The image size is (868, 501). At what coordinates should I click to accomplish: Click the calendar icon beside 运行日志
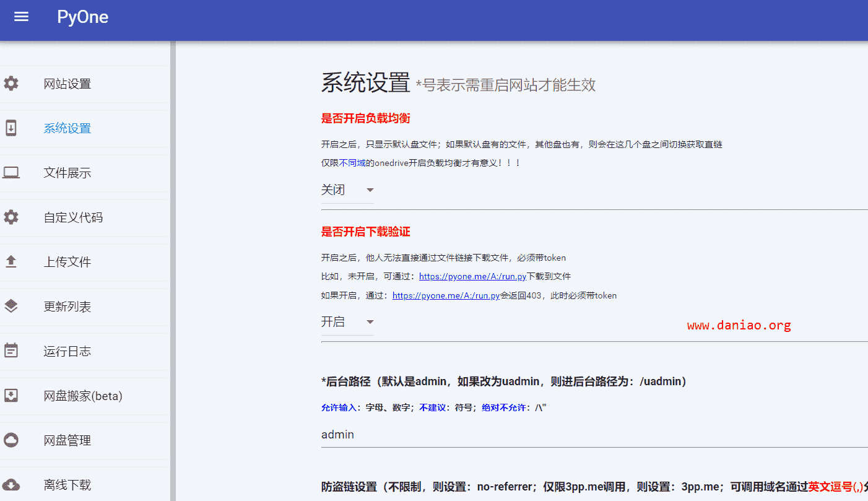coord(11,351)
